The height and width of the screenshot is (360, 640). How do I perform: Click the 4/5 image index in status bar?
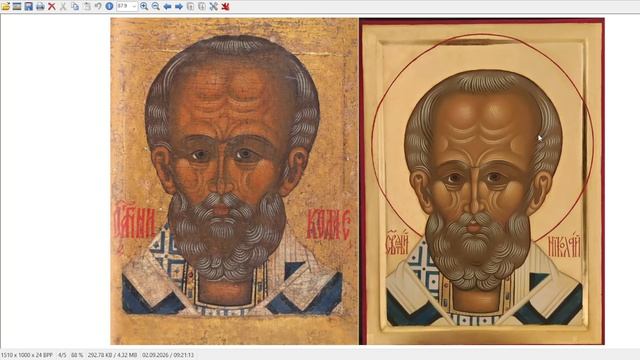62,355
